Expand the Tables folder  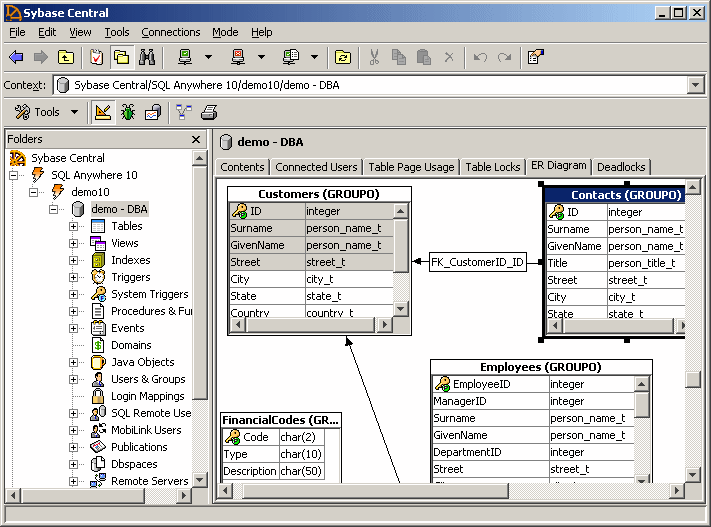[x=73, y=226]
